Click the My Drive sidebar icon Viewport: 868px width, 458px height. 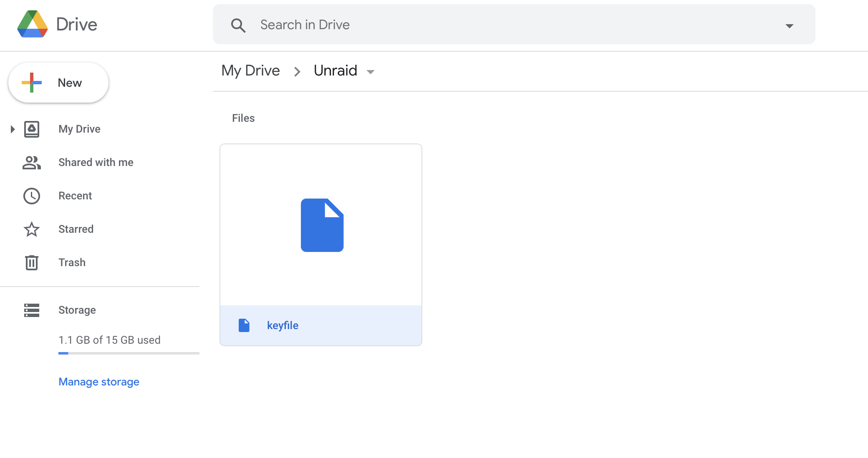(32, 129)
